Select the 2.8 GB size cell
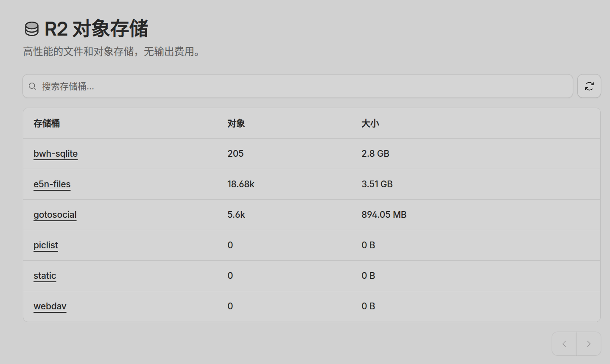Viewport: 610px width, 364px height. tap(375, 153)
